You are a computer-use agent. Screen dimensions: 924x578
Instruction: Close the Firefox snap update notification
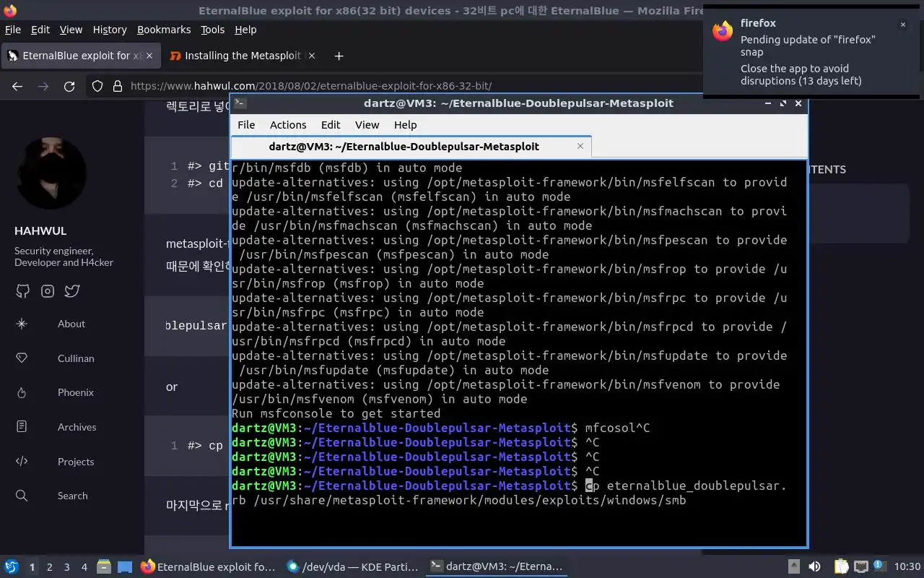[x=902, y=25]
